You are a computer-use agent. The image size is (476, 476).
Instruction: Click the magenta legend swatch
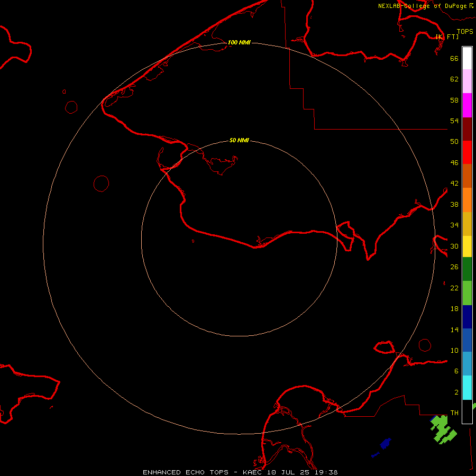(x=467, y=105)
